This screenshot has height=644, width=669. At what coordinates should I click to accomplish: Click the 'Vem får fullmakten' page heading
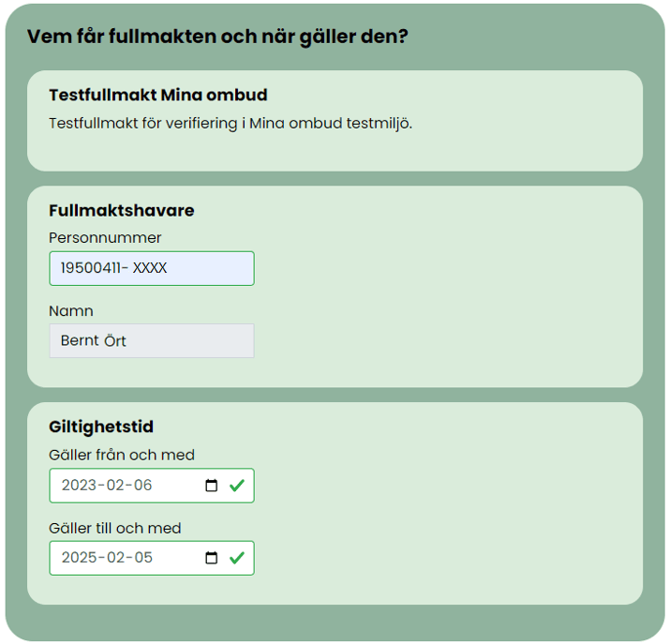[217, 37]
